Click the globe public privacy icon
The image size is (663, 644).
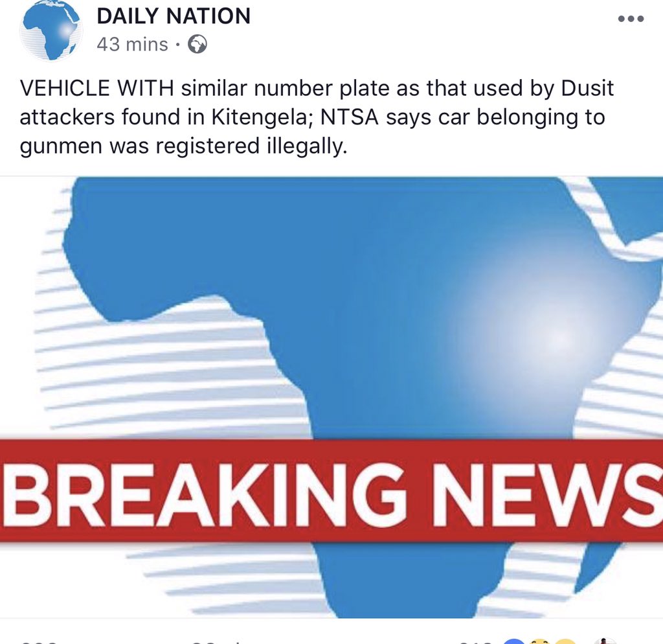point(197,44)
